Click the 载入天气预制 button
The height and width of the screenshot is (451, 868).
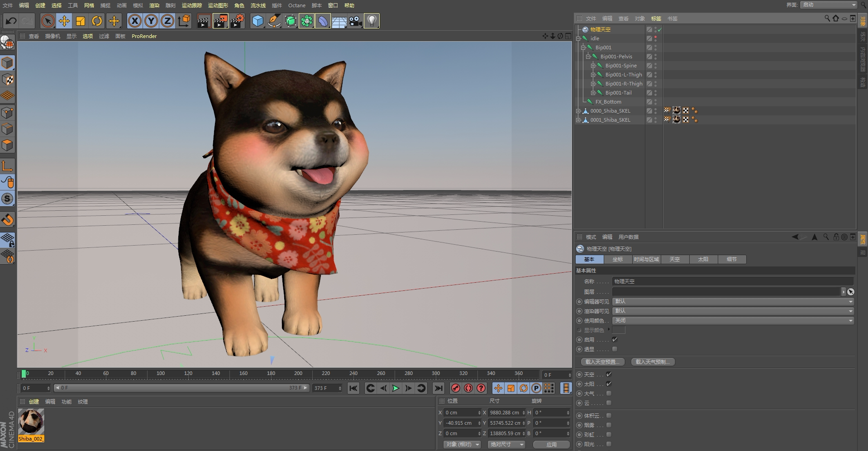point(653,362)
